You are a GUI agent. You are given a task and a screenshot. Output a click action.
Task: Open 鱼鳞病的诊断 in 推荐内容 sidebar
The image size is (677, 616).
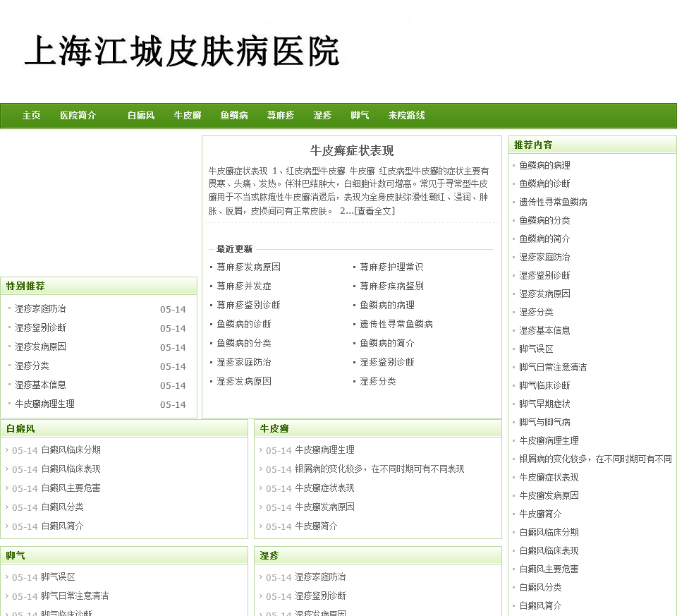click(544, 183)
